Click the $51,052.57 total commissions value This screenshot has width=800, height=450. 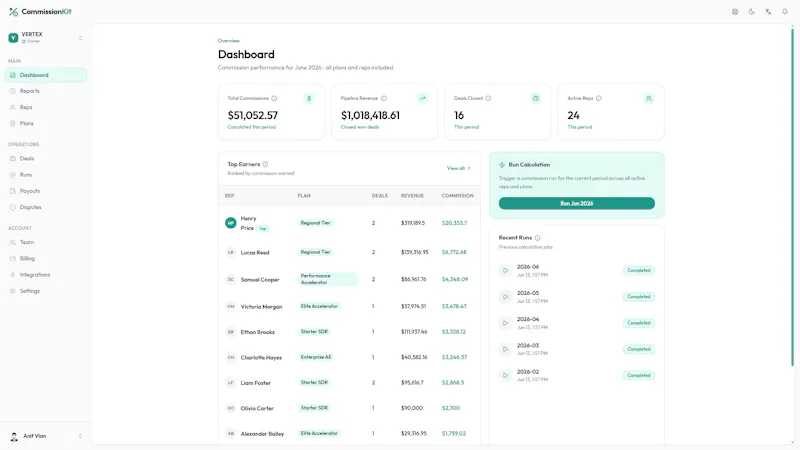coord(253,116)
